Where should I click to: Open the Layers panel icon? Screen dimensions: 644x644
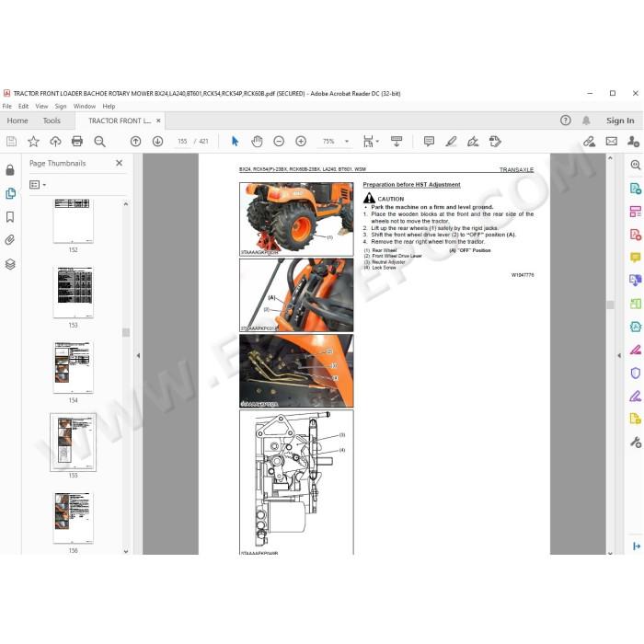[x=10, y=264]
